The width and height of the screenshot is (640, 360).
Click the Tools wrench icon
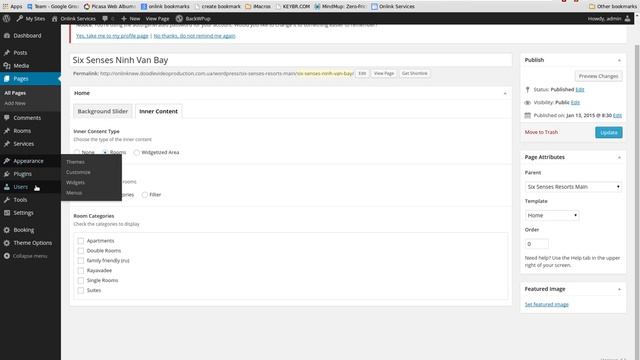(7, 200)
